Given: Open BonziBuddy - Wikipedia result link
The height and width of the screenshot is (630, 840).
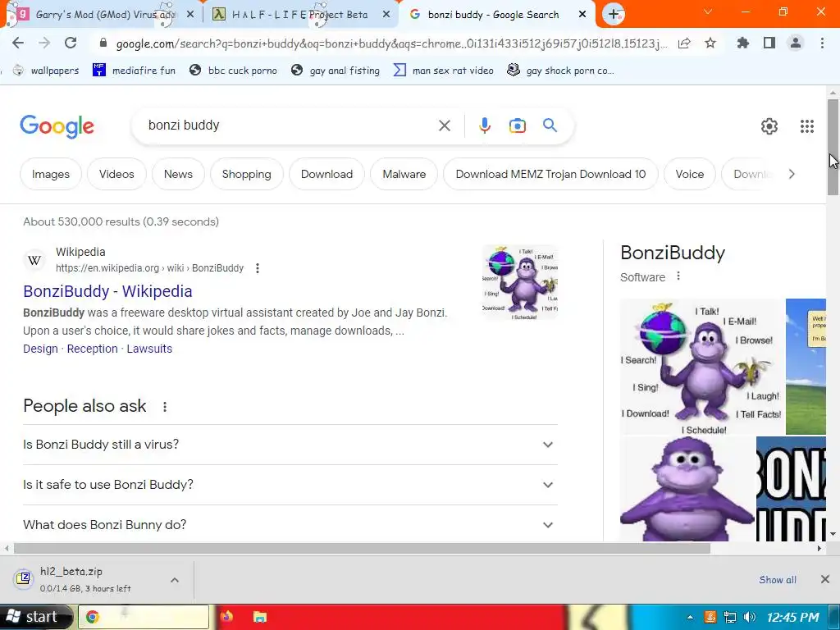Looking at the screenshot, I should 107,291.
